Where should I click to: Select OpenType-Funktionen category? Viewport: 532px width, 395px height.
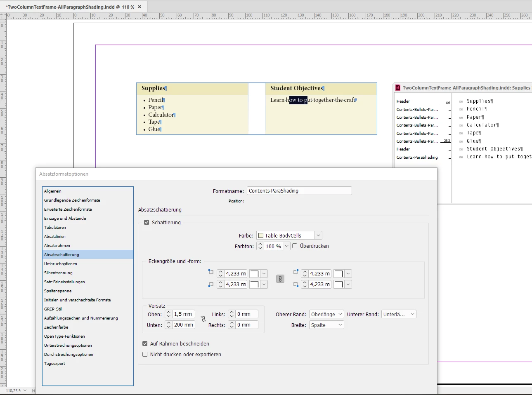(88, 336)
